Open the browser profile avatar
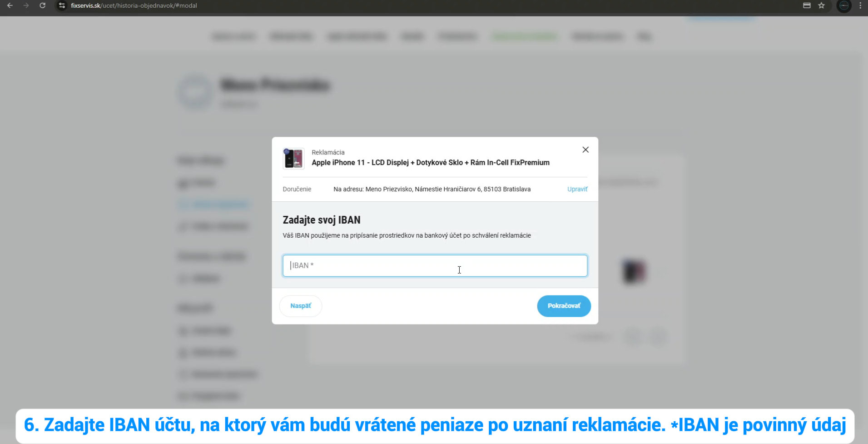 [844, 6]
